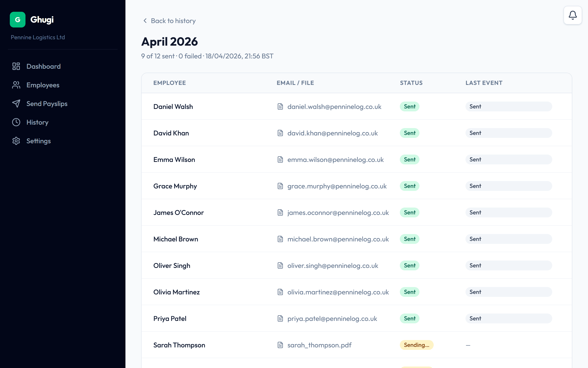Open Settings using the gear icon
This screenshot has height=368, width=588.
(x=16, y=141)
